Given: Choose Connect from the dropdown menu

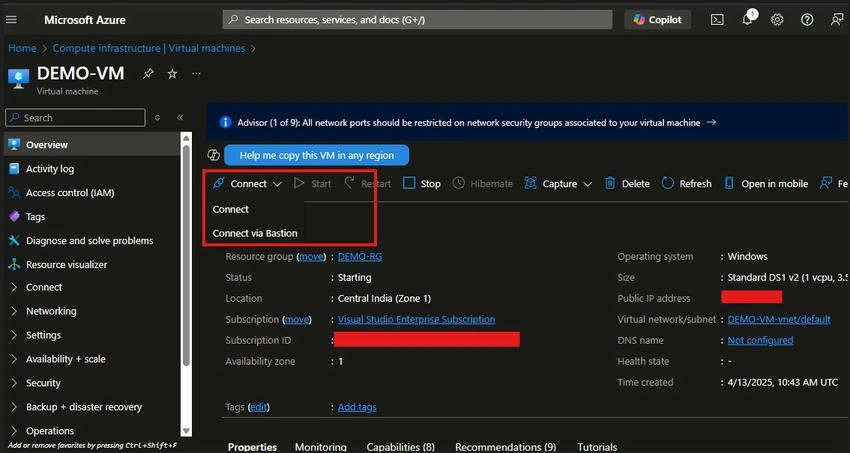Looking at the screenshot, I should tap(230, 209).
